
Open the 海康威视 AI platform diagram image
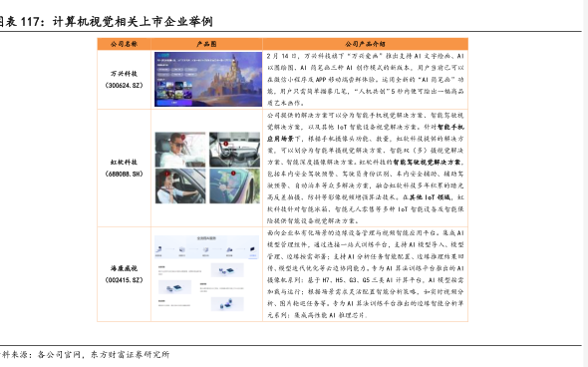206,273
